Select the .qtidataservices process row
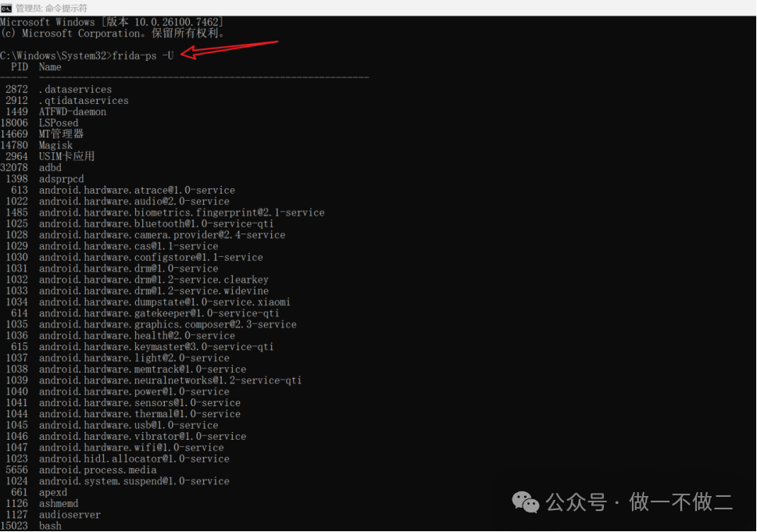Screen dimensions: 757x532 67,101
